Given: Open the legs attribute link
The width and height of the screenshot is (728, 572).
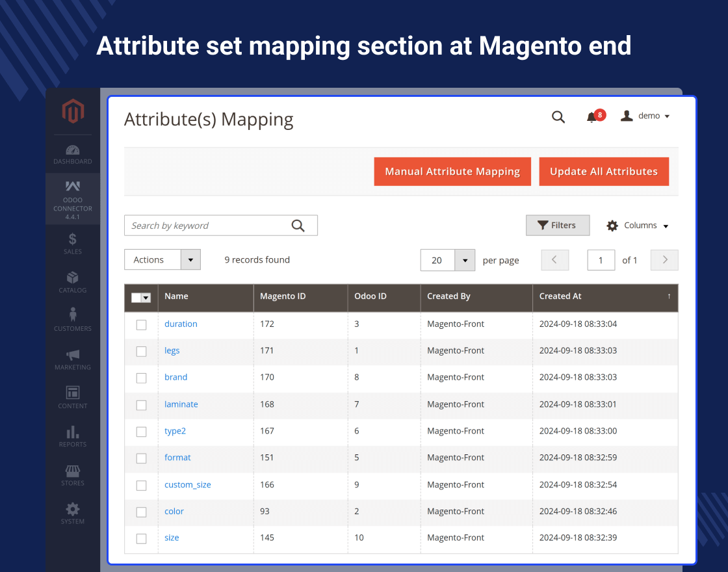Looking at the screenshot, I should pyautogui.click(x=172, y=350).
